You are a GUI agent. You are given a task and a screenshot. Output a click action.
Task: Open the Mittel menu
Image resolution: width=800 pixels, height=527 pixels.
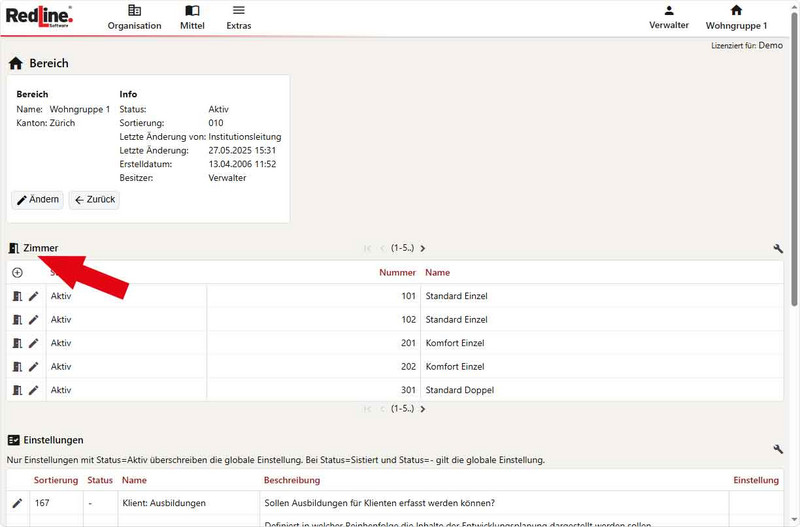click(192, 17)
